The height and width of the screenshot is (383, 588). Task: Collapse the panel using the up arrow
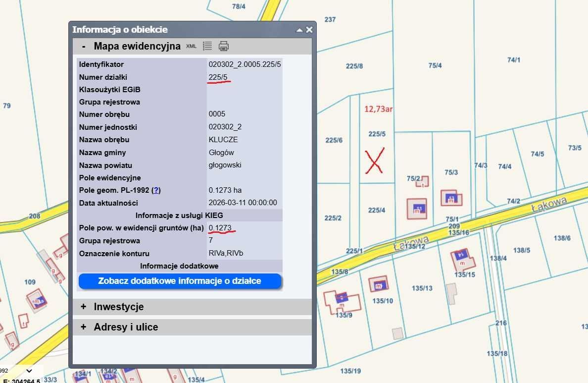(299, 29)
